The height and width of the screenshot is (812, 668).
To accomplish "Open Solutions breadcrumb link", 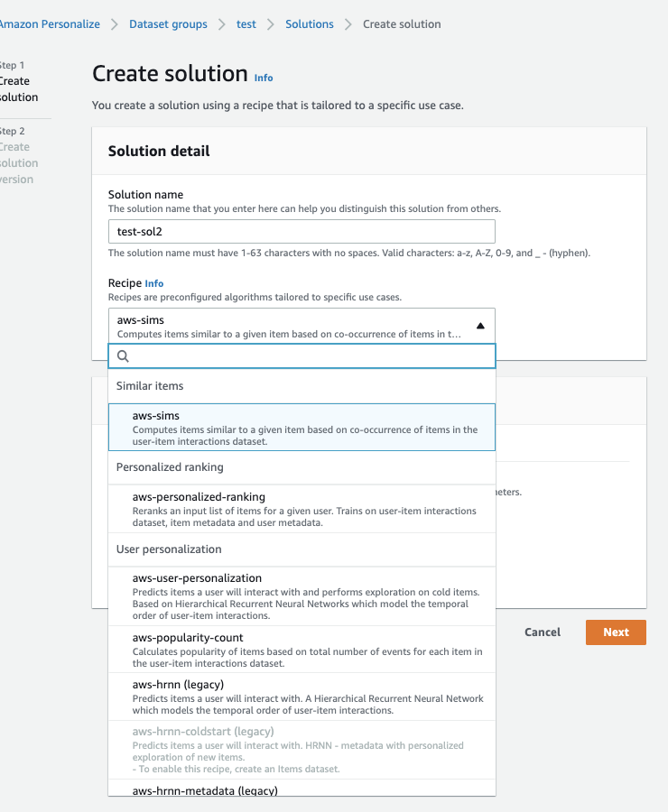I will 310,24.
